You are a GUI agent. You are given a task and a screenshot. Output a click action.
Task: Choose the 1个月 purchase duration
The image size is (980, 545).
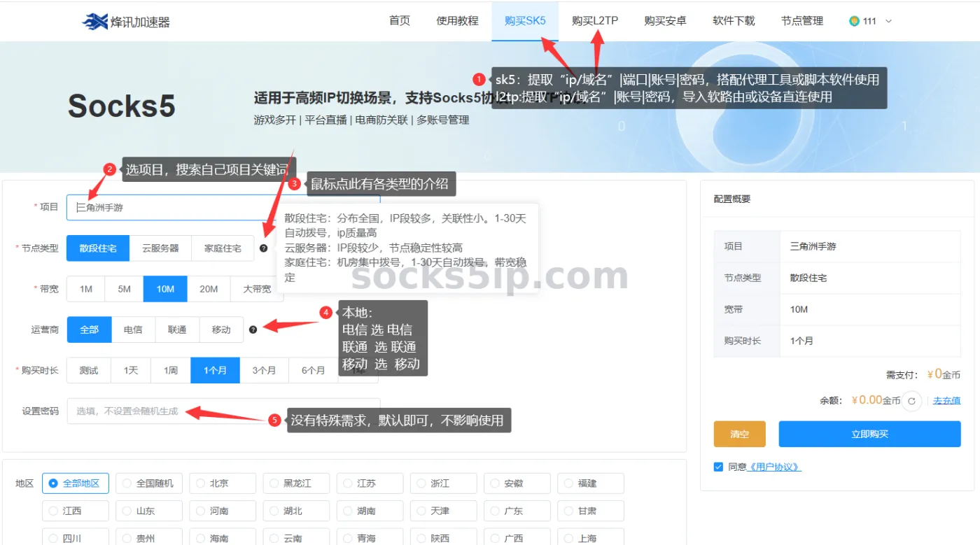tap(215, 370)
